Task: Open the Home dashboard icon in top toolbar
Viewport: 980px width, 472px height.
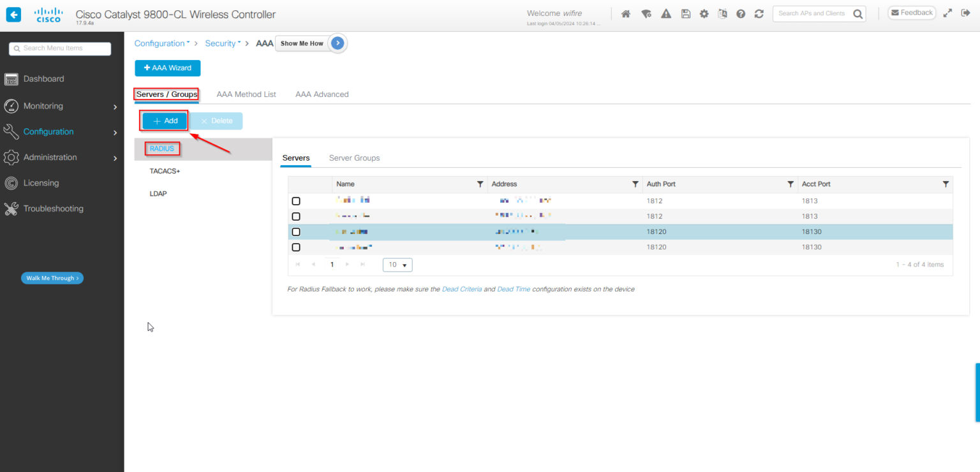Action: (625, 13)
